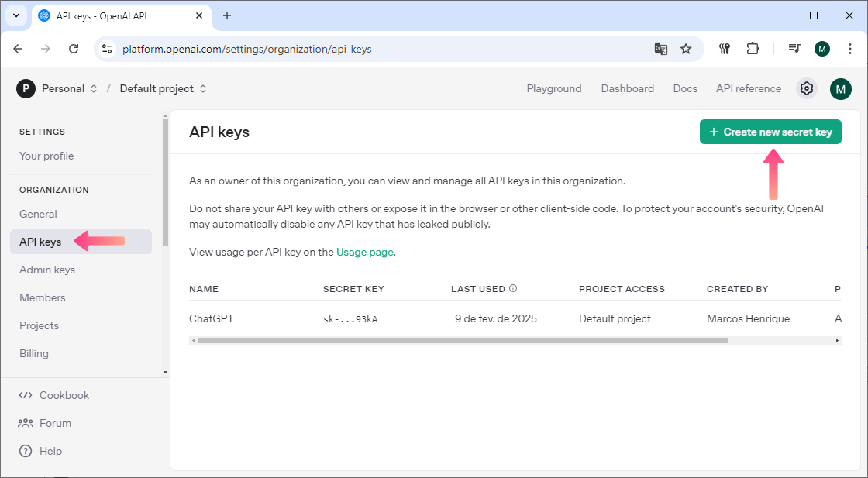The height and width of the screenshot is (478, 868).
Task: Open the Help link
Action: [x=40, y=452]
